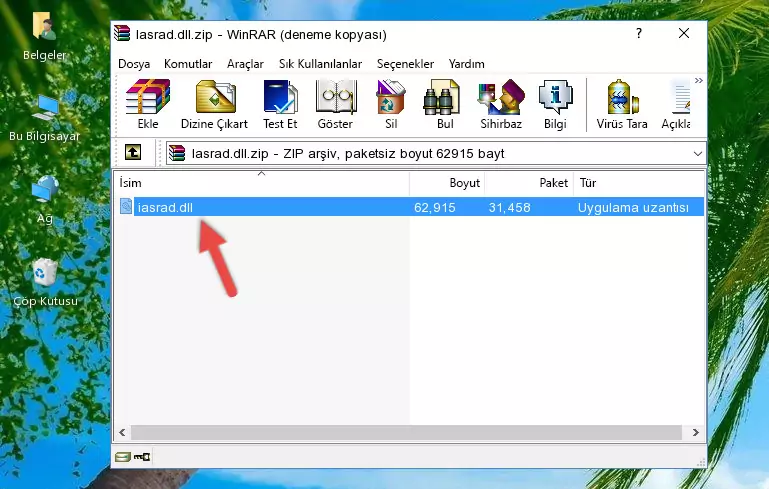The height and width of the screenshot is (489, 769).
Task: Click the Ekle (Add) toolbar icon
Action: point(148,97)
